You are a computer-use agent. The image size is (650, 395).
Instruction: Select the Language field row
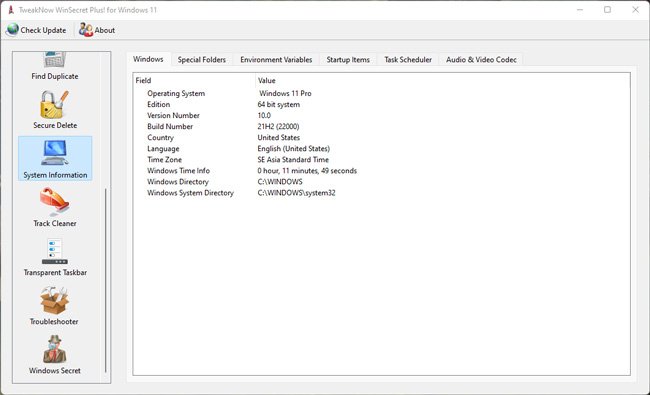click(x=381, y=148)
